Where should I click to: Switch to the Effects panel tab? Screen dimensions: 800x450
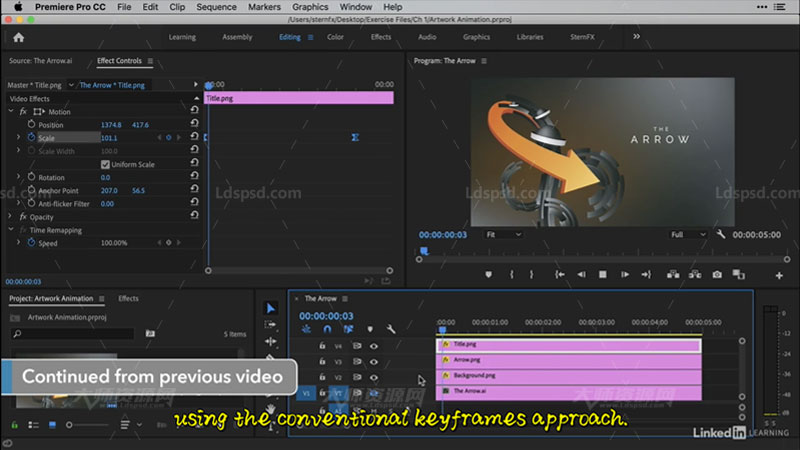129,298
